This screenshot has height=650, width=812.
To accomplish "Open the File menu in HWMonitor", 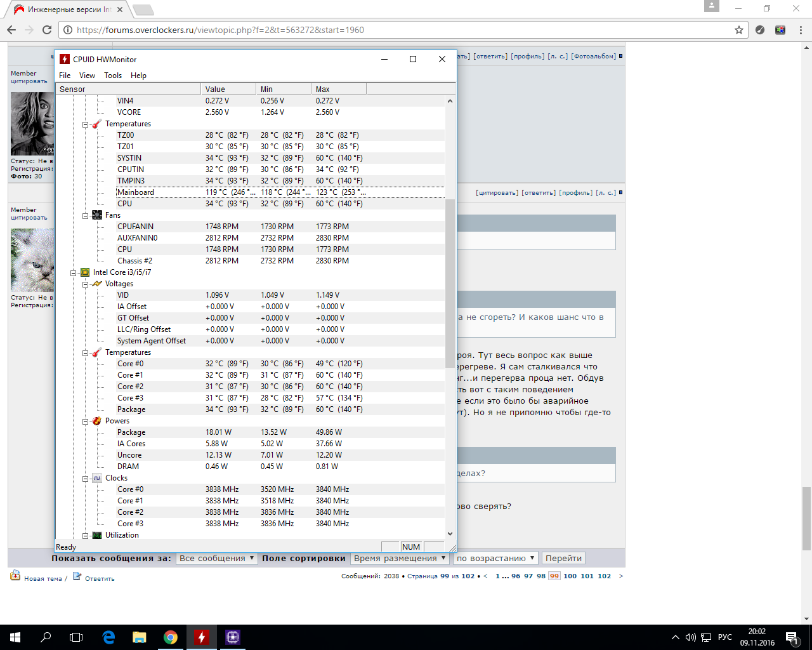I will (x=65, y=76).
